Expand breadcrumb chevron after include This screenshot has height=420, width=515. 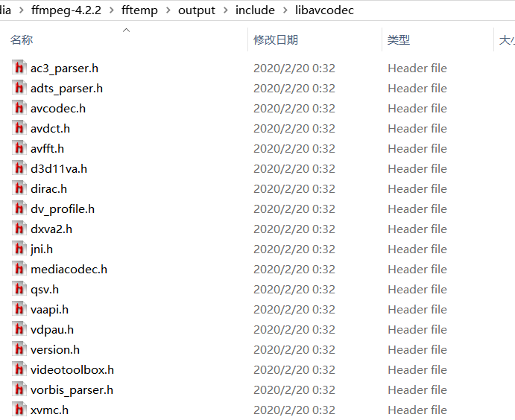click(x=285, y=10)
